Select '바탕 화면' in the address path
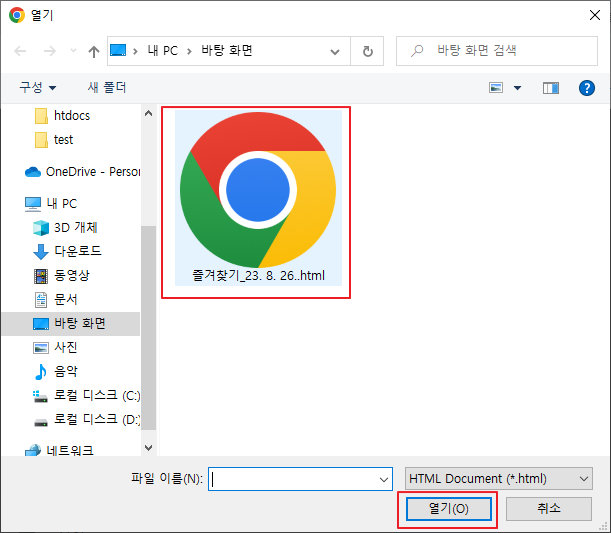 (227, 51)
